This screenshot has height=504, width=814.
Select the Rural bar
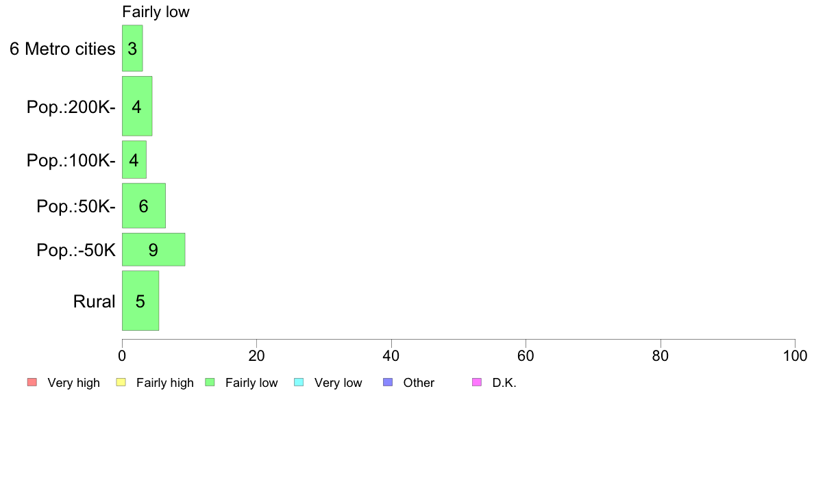tap(140, 301)
